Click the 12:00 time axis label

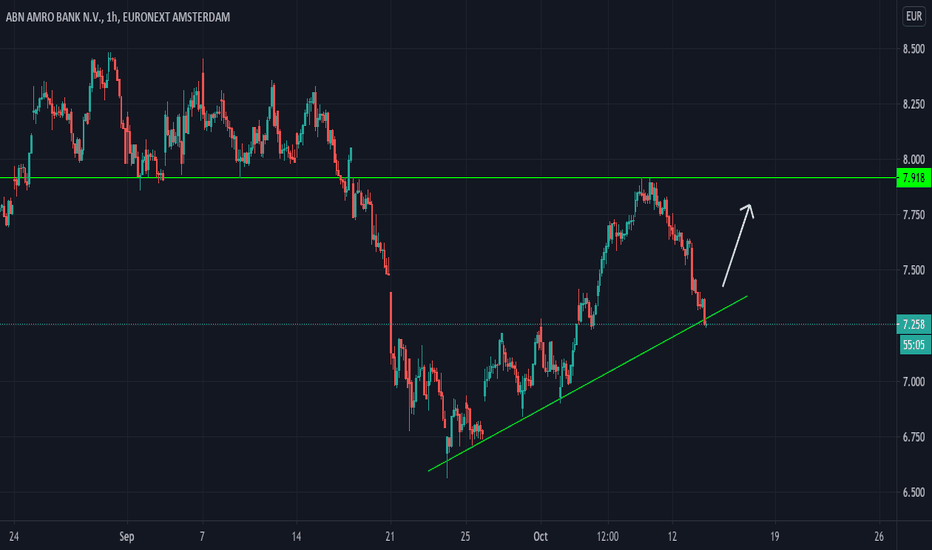608,536
